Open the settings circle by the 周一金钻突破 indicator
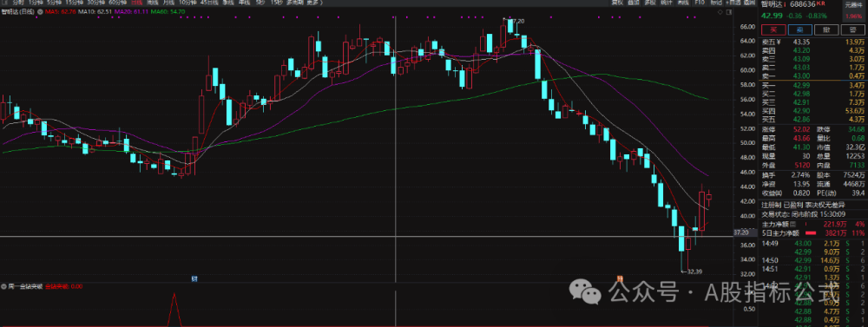868x327 pixels. pyautogui.click(x=4, y=286)
